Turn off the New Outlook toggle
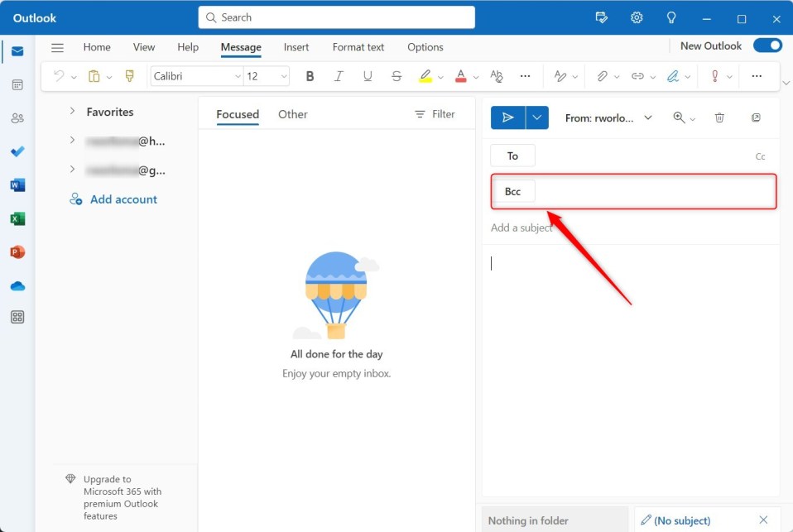The height and width of the screenshot is (532, 793). pyautogui.click(x=768, y=46)
